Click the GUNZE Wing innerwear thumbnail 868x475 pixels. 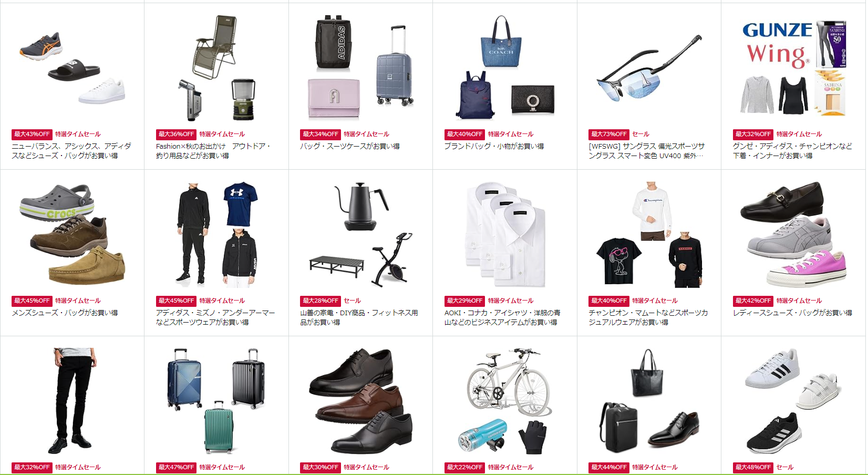pyautogui.click(x=793, y=68)
